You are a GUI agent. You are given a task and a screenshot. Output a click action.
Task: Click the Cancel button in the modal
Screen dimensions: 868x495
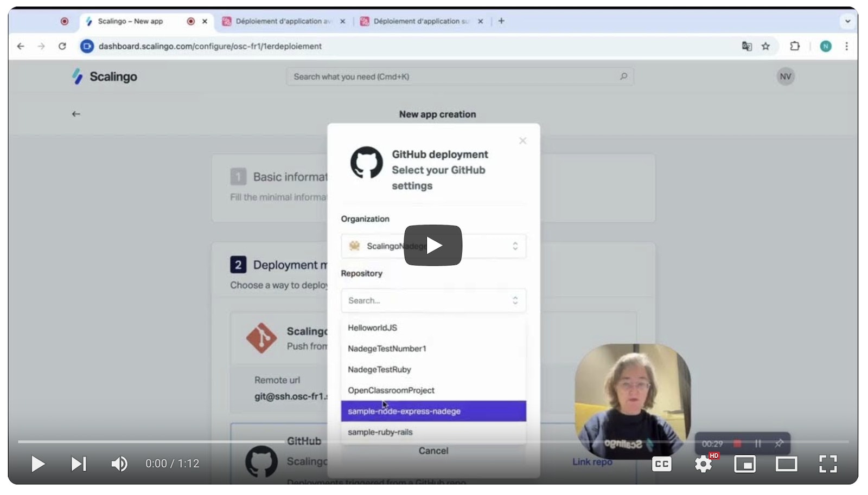[433, 451]
